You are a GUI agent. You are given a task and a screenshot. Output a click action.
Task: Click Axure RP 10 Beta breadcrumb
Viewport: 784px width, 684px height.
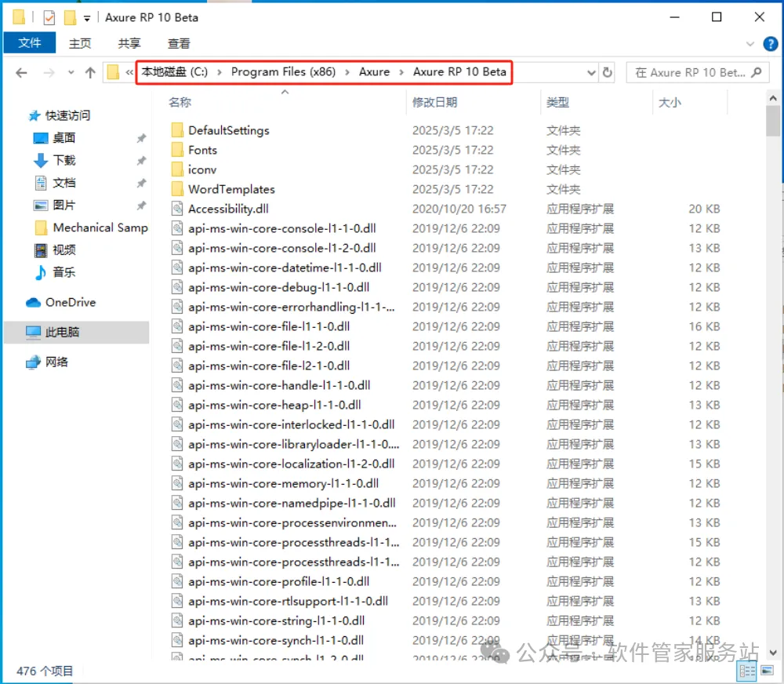pyautogui.click(x=459, y=72)
